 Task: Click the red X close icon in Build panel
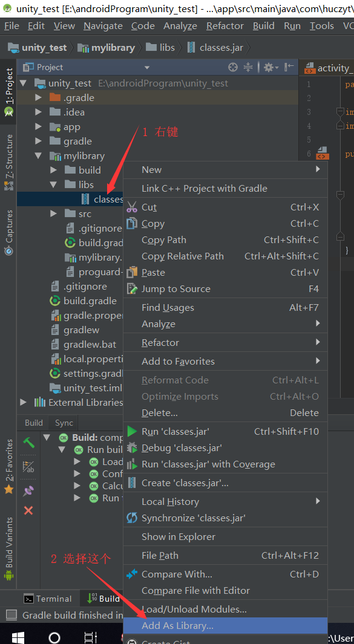tap(28, 510)
